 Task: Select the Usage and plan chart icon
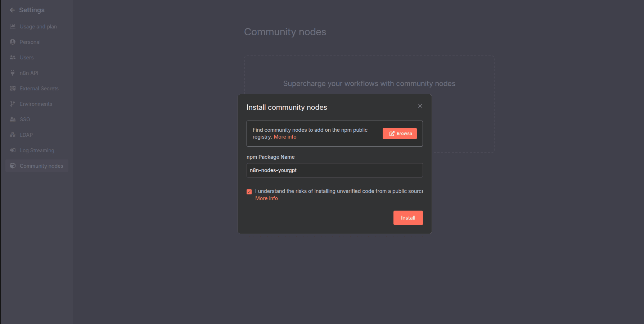coord(13,26)
